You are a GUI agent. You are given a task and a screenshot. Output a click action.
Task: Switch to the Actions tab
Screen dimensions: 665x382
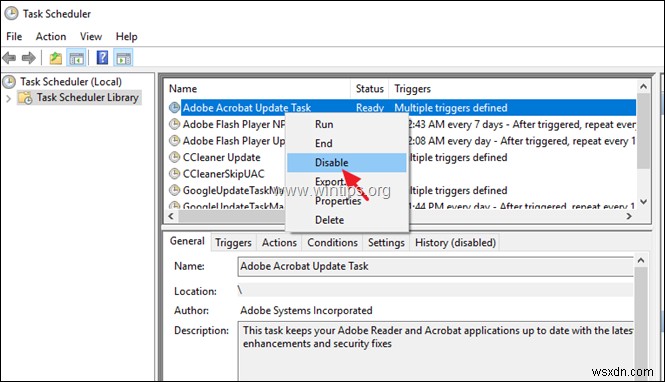pyautogui.click(x=279, y=243)
